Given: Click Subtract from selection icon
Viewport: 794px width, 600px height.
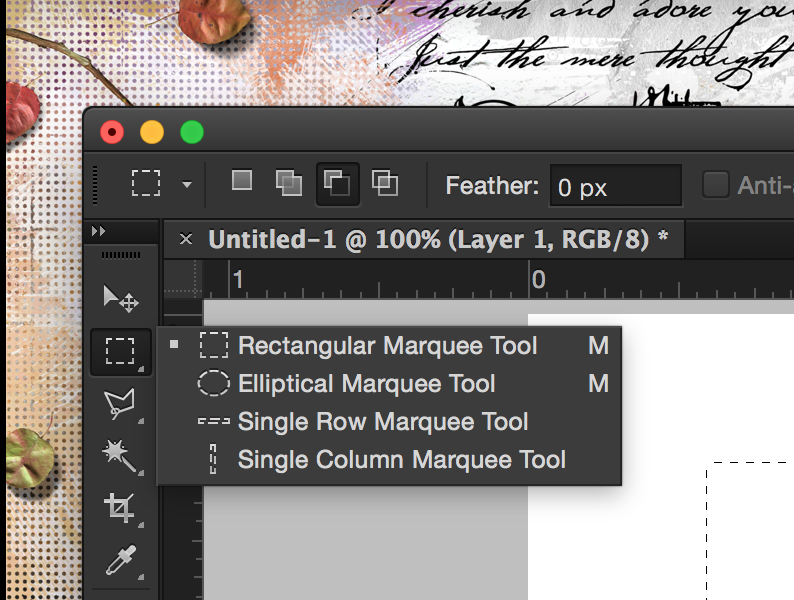Looking at the screenshot, I should click(x=337, y=183).
